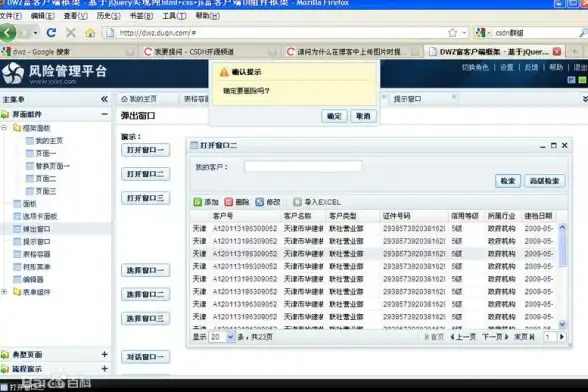Click the 导入EXCEL import icon
Viewport: 588px width, 392px height.
(297, 202)
